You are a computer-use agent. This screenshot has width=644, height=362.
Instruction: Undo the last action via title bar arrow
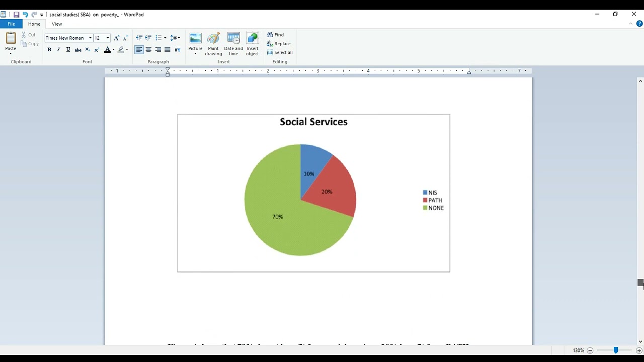point(25,15)
